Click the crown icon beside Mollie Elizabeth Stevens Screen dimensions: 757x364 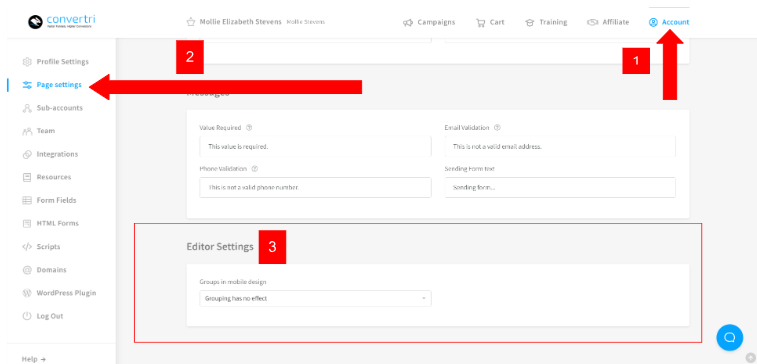[191, 22]
